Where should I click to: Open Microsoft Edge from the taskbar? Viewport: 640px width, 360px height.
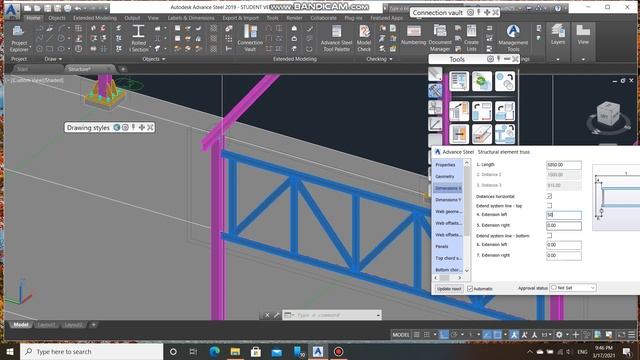pyautogui.click(x=214, y=351)
